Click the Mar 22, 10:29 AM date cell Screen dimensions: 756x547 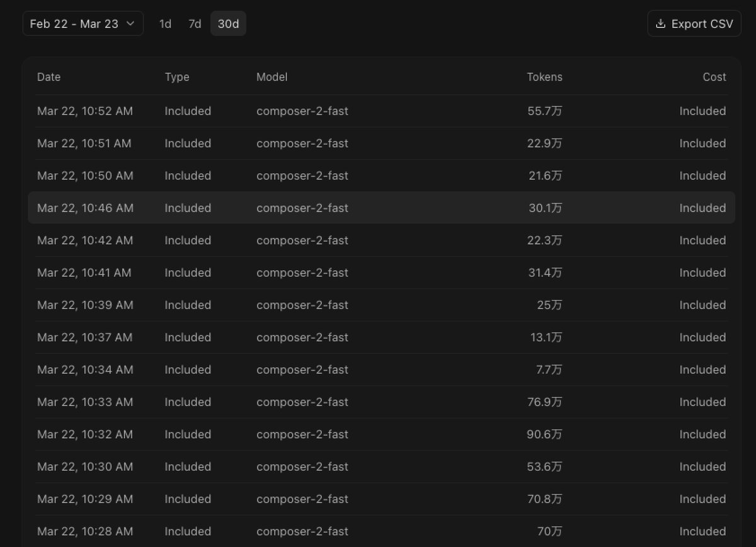pyautogui.click(x=85, y=499)
